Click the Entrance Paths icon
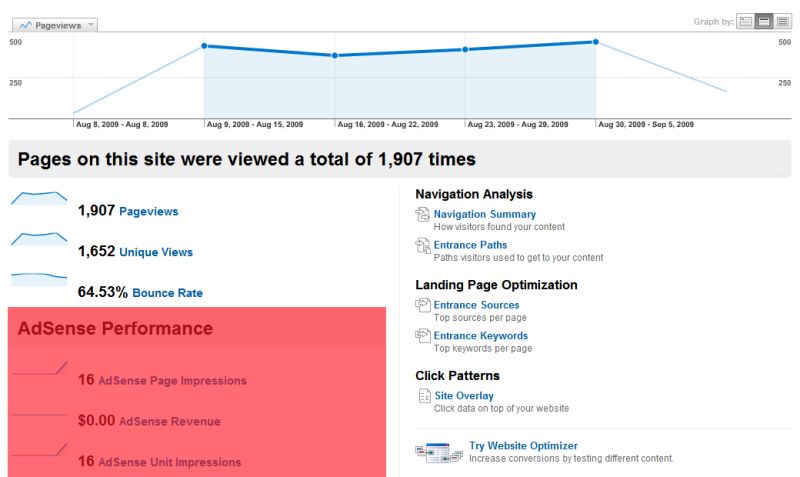 click(x=422, y=245)
